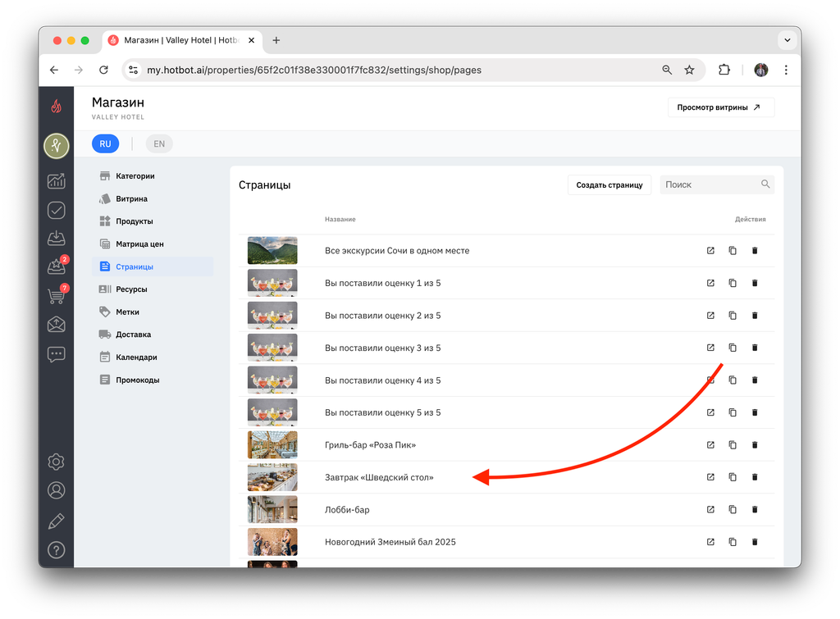840x619 pixels.
Task: Open Завтрак «Шведский стол» page in new window
Action: pyautogui.click(x=710, y=477)
